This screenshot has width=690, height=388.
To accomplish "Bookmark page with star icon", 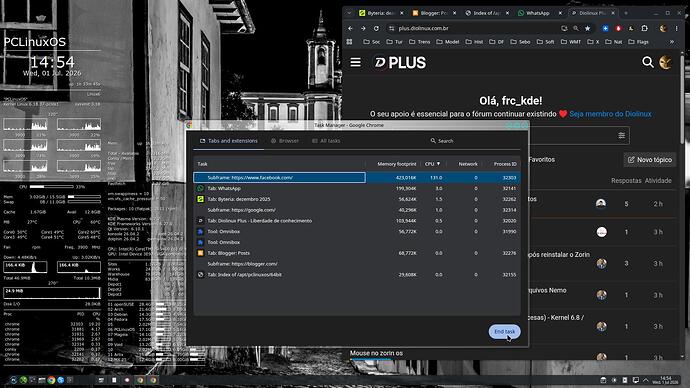I will pyautogui.click(x=587, y=28).
